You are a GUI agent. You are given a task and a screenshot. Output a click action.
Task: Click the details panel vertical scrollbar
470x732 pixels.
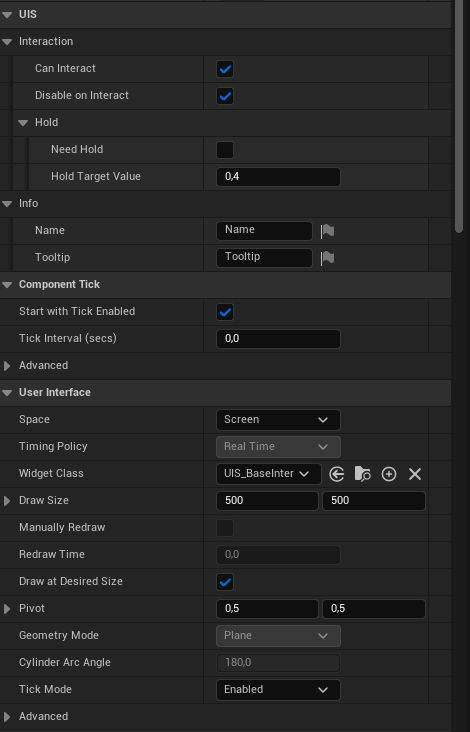coord(459,116)
